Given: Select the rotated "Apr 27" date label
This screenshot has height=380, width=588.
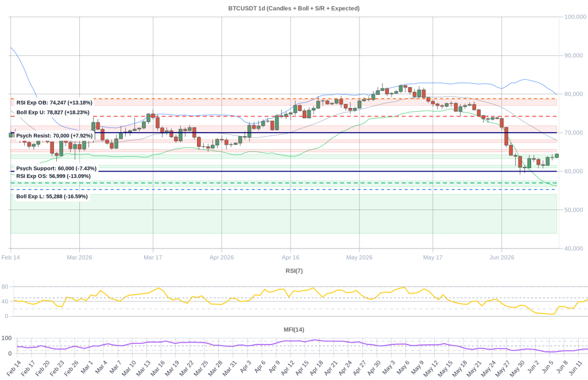Looking at the screenshot, I should (359, 369).
